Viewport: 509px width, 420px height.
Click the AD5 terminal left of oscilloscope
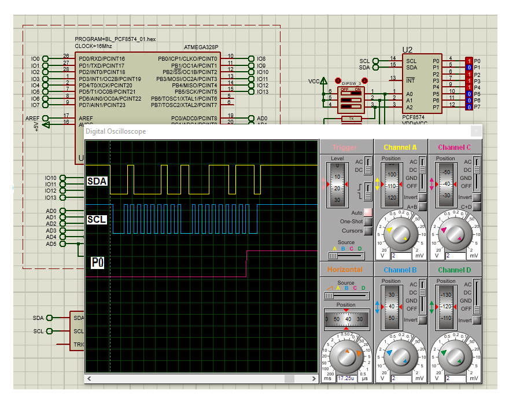pyautogui.click(x=62, y=244)
